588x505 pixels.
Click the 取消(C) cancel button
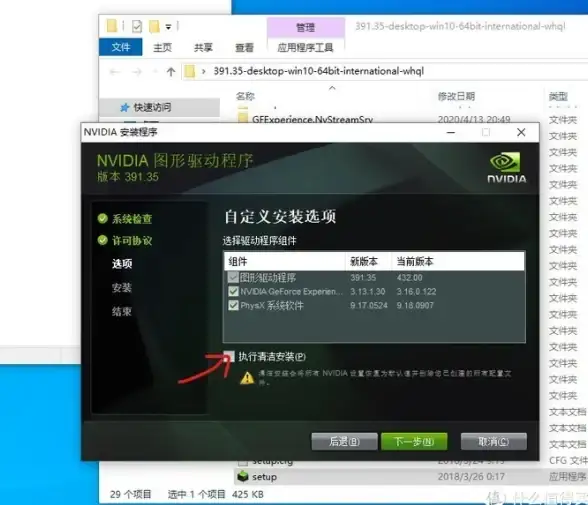click(x=494, y=442)
